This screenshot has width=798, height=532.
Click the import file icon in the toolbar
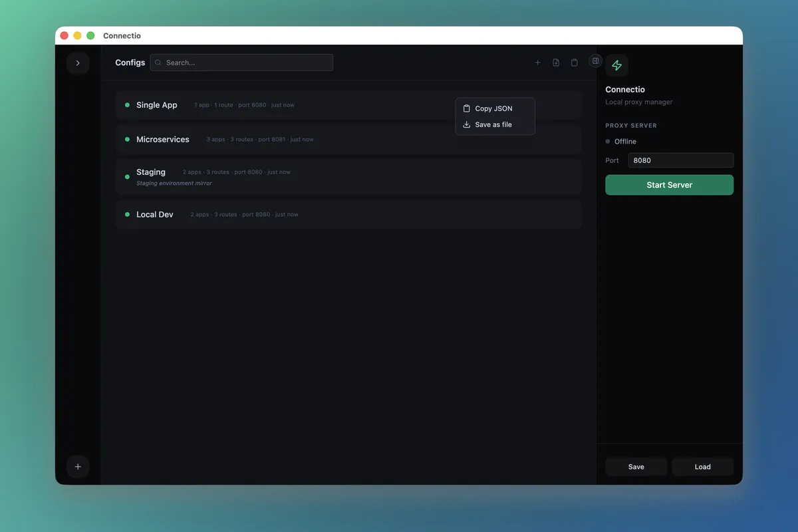556,63
